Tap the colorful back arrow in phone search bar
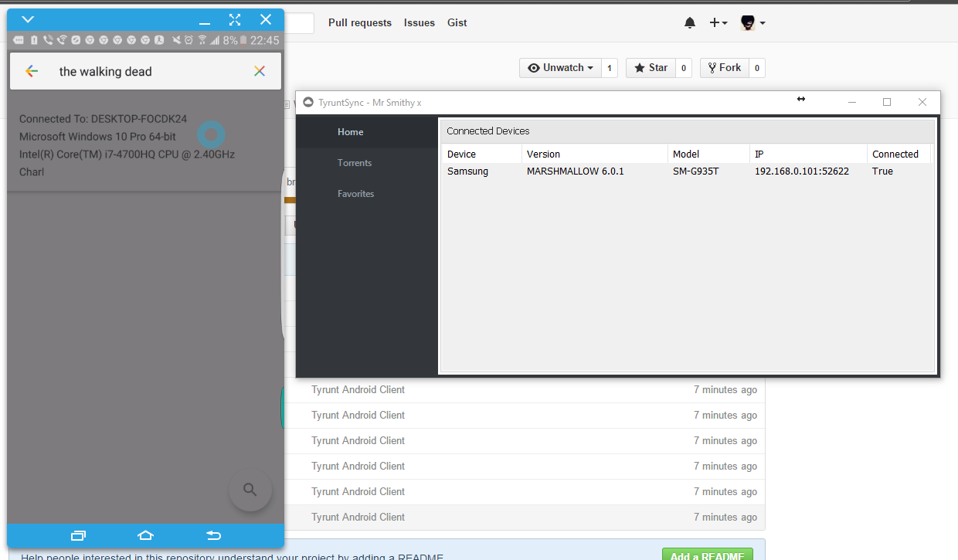 pyautogui.click(x=32, y=71)
